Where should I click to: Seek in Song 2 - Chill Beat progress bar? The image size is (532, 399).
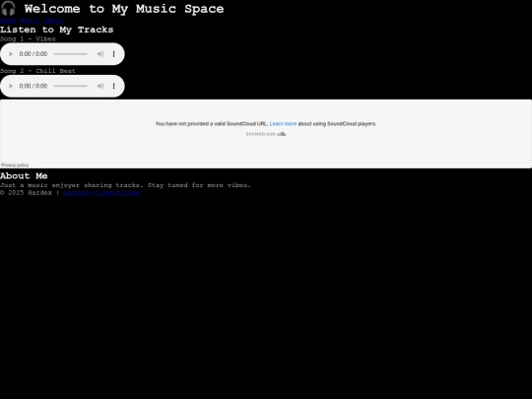pyautogui.click(x=71, y=86)
